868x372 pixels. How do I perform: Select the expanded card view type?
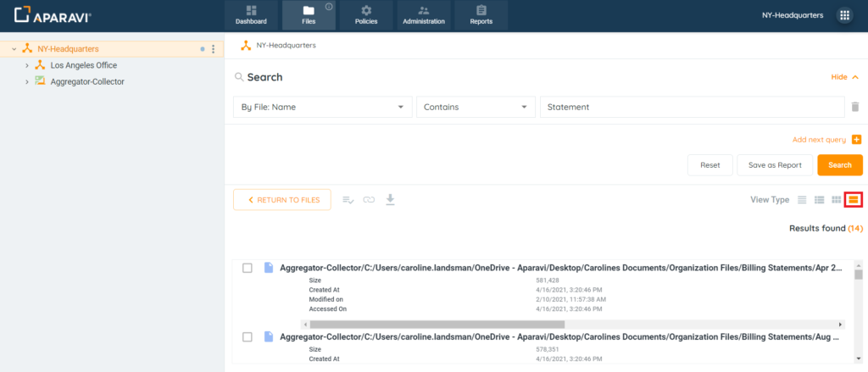coord(854,200)
